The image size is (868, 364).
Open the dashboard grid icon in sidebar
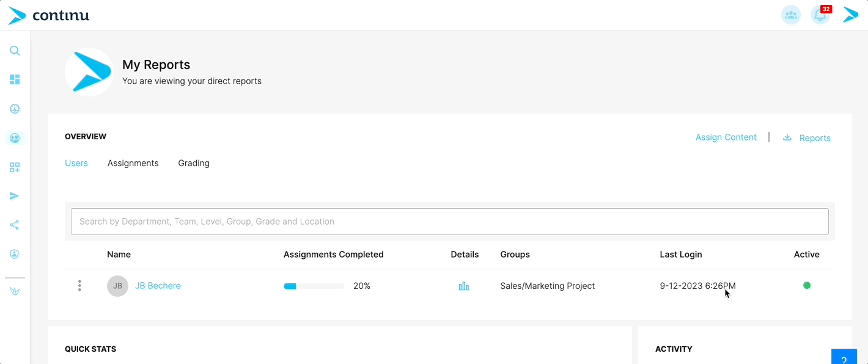point(15,79)
